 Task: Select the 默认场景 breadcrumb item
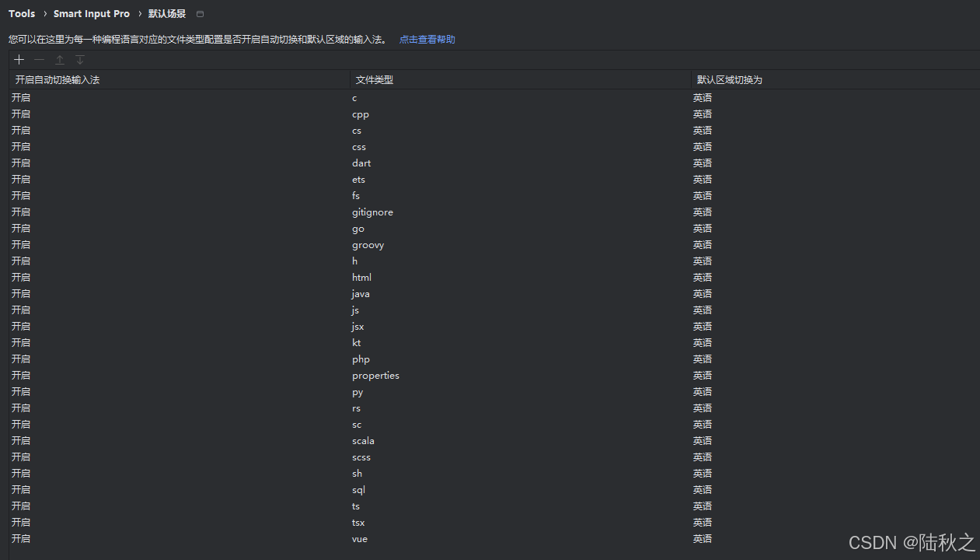click(167, 14)
